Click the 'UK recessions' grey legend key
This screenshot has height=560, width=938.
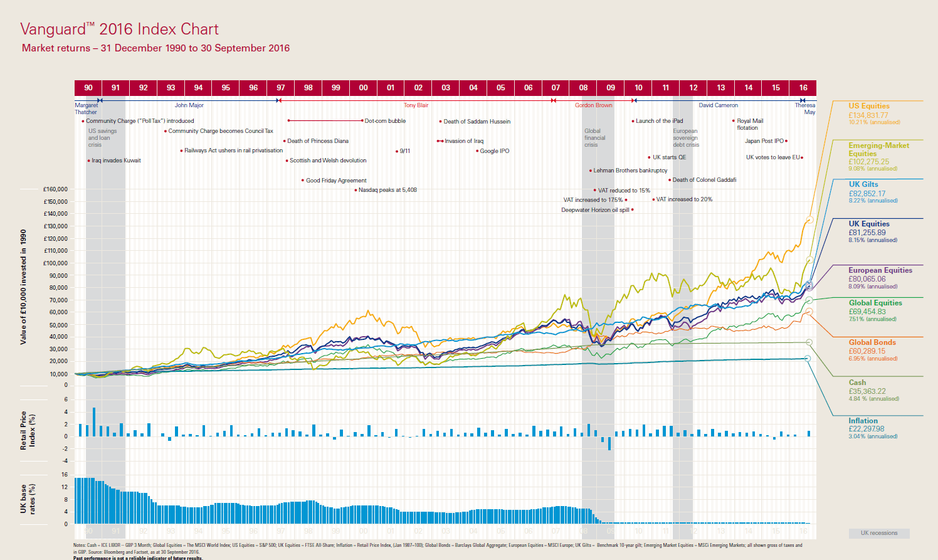[879, 533]
